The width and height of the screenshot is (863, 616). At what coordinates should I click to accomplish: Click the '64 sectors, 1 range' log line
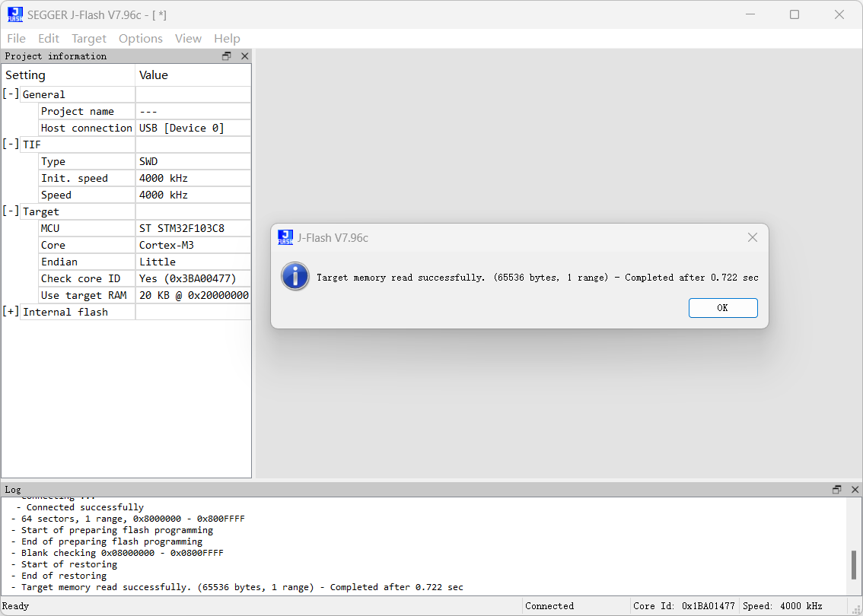(x=128, y=519)
